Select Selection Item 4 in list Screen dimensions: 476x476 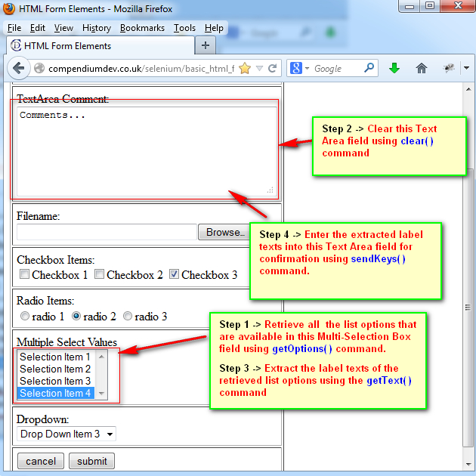point(56,393)
